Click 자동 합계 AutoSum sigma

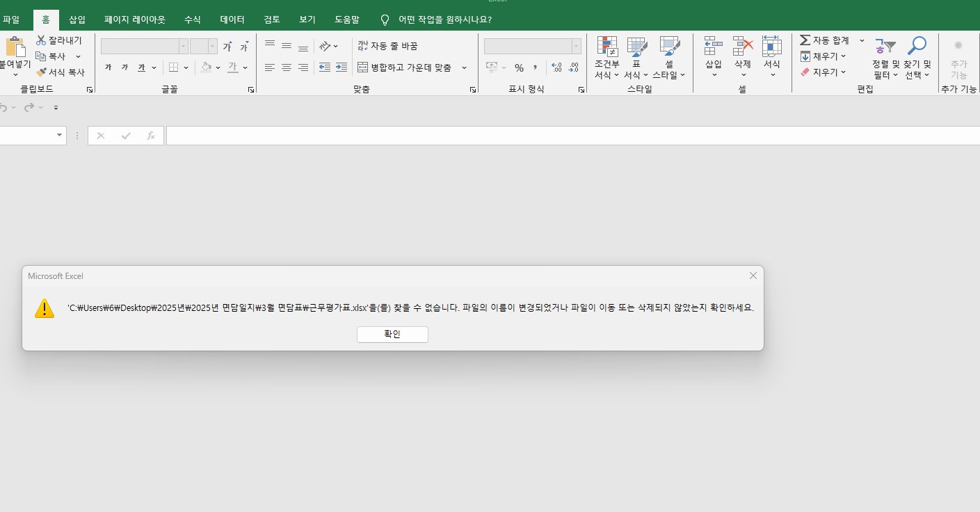824,40
